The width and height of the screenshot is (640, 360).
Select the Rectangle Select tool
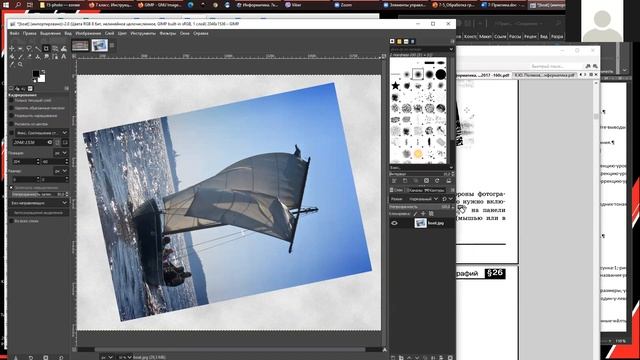tap(20, 49)
